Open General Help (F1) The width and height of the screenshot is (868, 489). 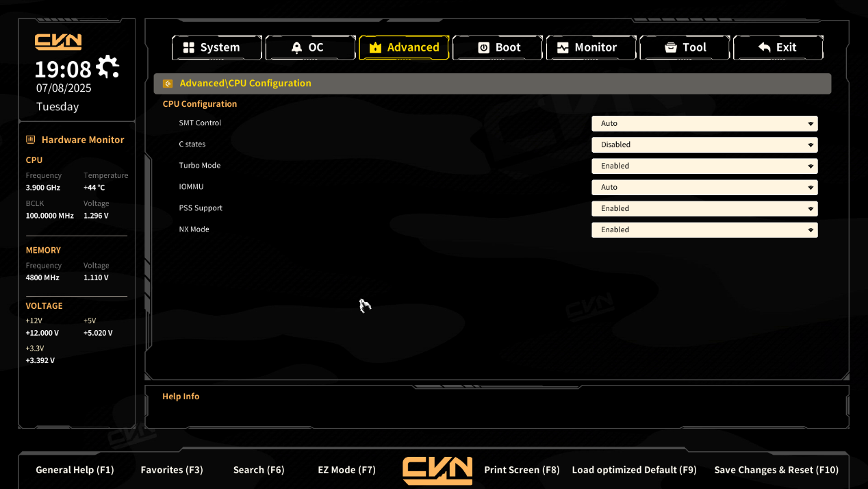click(75, 470)
